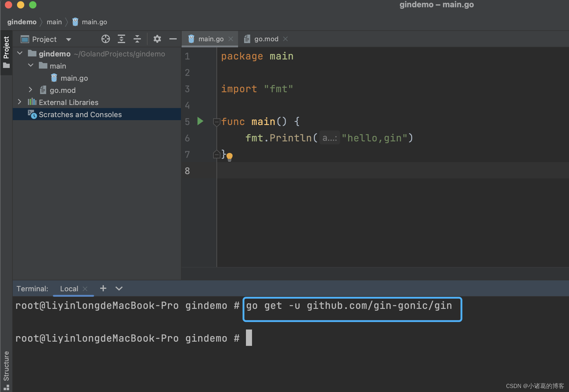This screenshot has height=392, width=569.
Task: Click main in the breadcrumb bar
Action: [x=54, y=22]
